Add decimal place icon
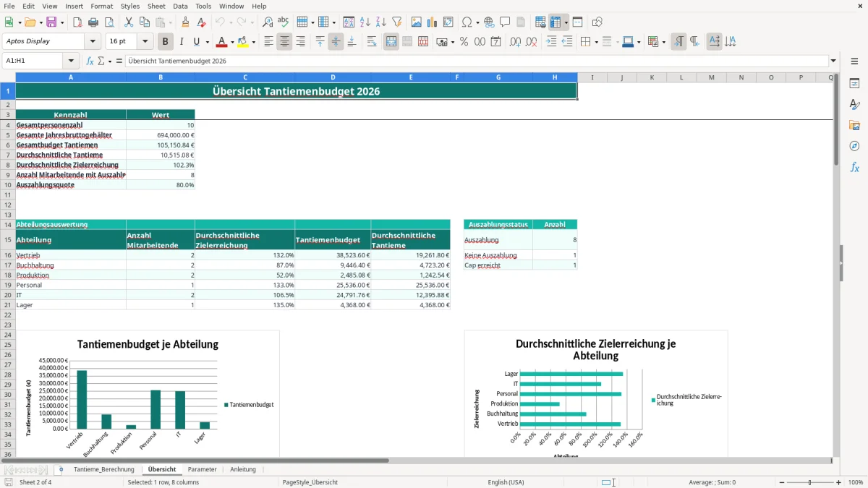The image size is (868, 488). pos(515,42)
